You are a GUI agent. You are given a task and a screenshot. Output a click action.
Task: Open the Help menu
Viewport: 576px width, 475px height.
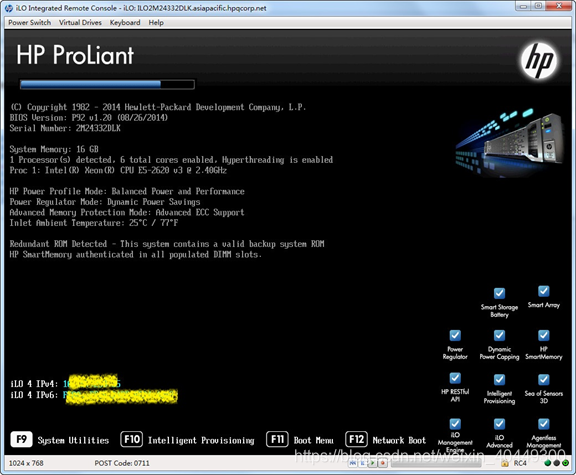click(x=156, y=22)
